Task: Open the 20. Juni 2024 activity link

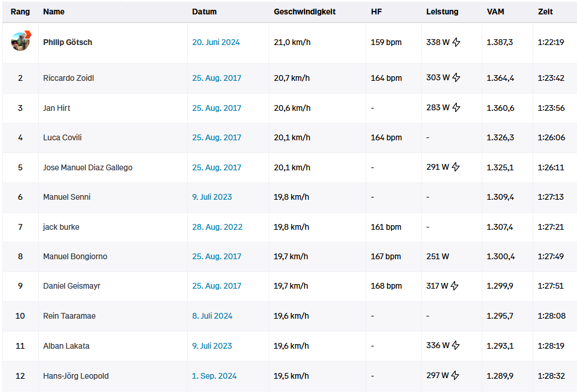Action: click(215, 42)
